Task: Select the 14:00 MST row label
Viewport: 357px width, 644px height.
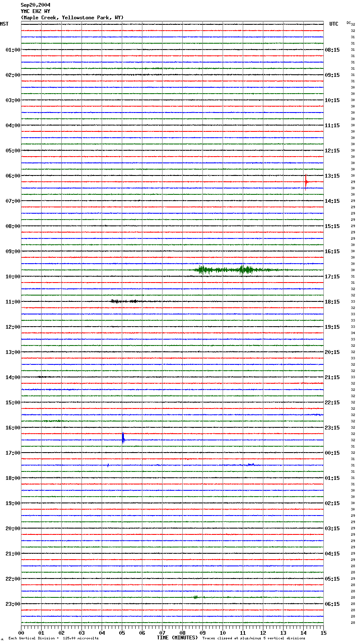Action: pyautogui.click(x=13, y=377)
